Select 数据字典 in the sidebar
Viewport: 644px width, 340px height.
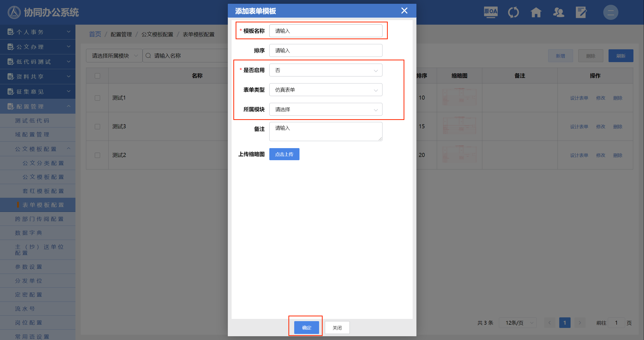(x=29, y=233)
